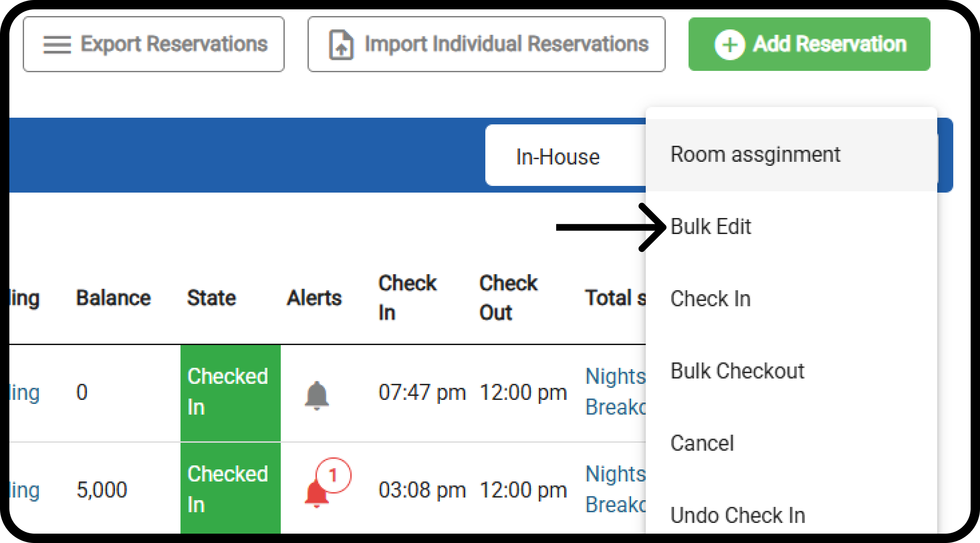This screenshot has width=980, height=543.
Task: Open Nights Breakdown link in first row
Action: pyautogui.click(x=615, y=392)
